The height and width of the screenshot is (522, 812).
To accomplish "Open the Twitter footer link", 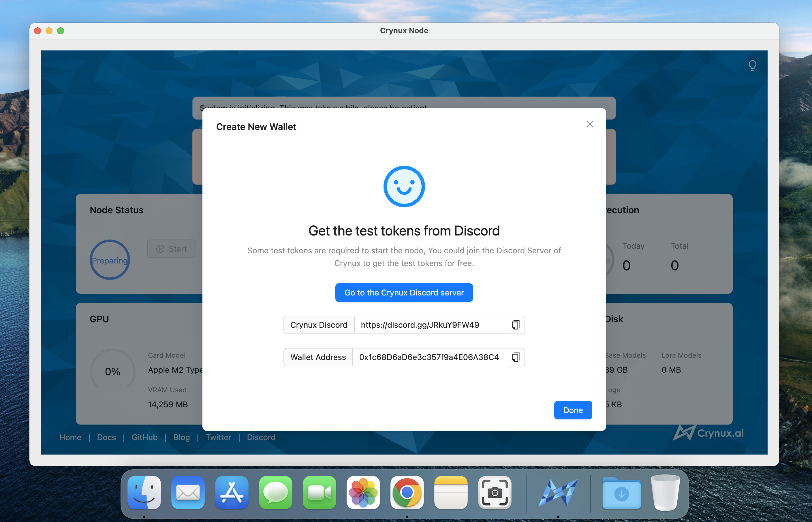I will pos(218,437).
